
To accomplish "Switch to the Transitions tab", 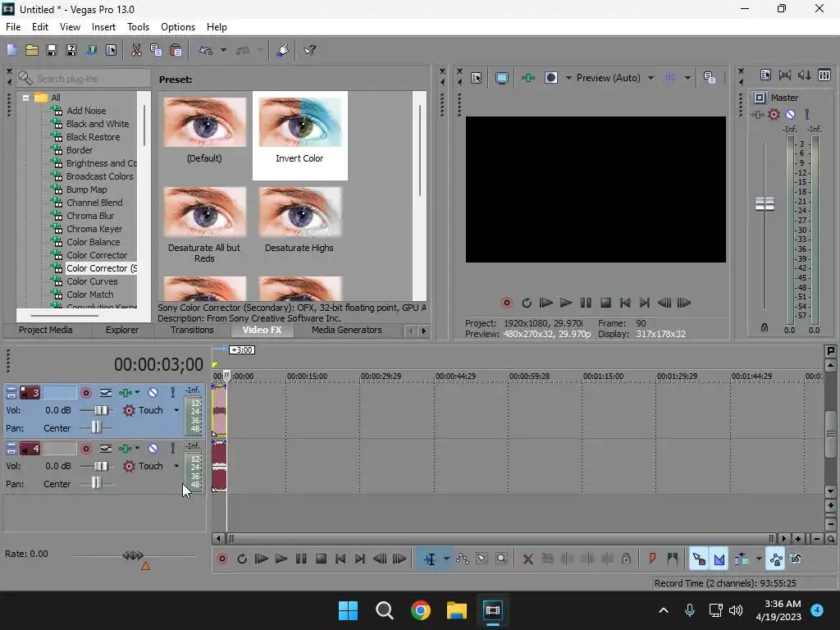I will (x=192, y=330).
